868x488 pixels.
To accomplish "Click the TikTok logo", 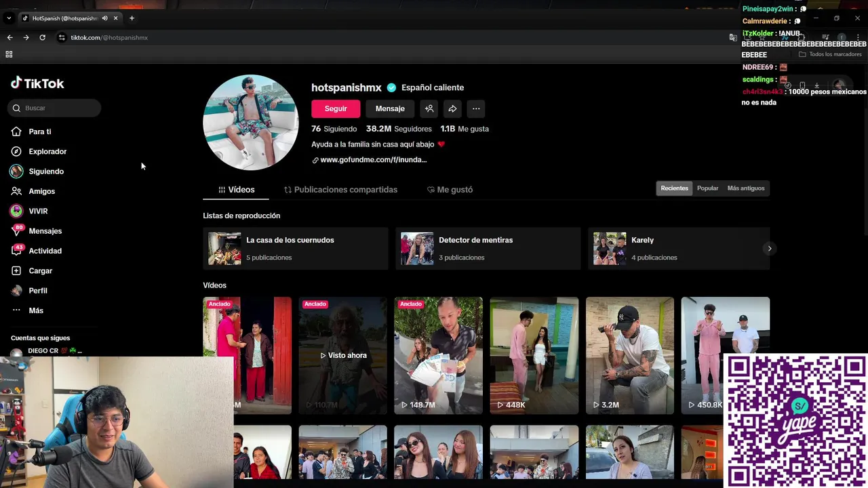I will pyautogui.click(x=37, y=83).
